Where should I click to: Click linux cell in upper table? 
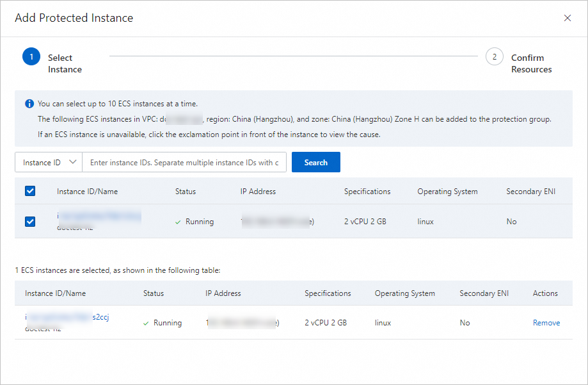(x=425, y=222)
